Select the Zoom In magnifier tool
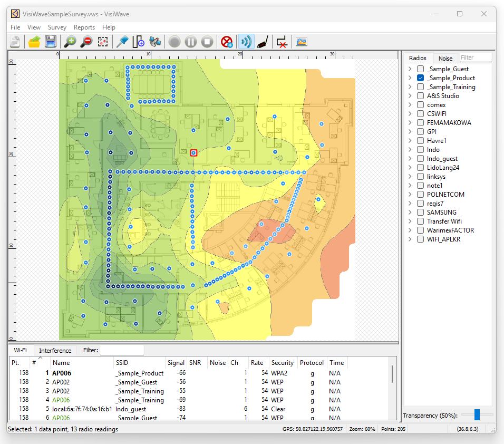 click(69, 41)
